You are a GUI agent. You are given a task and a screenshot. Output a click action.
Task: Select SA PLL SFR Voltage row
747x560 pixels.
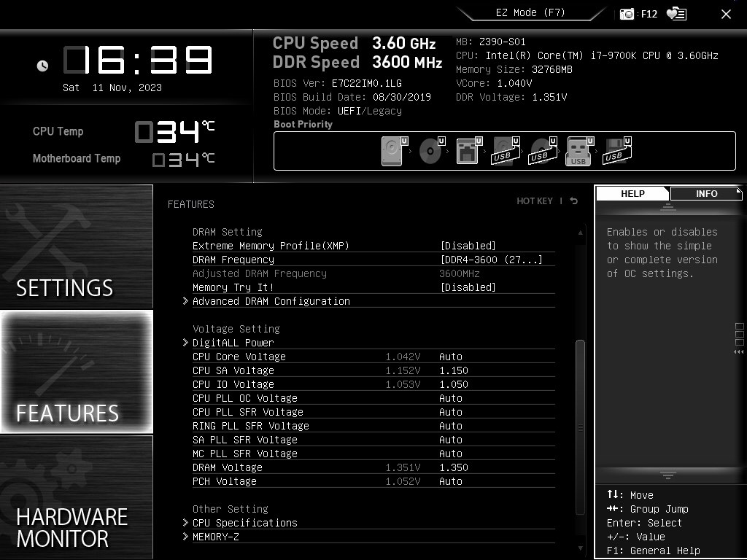[373, 440]
